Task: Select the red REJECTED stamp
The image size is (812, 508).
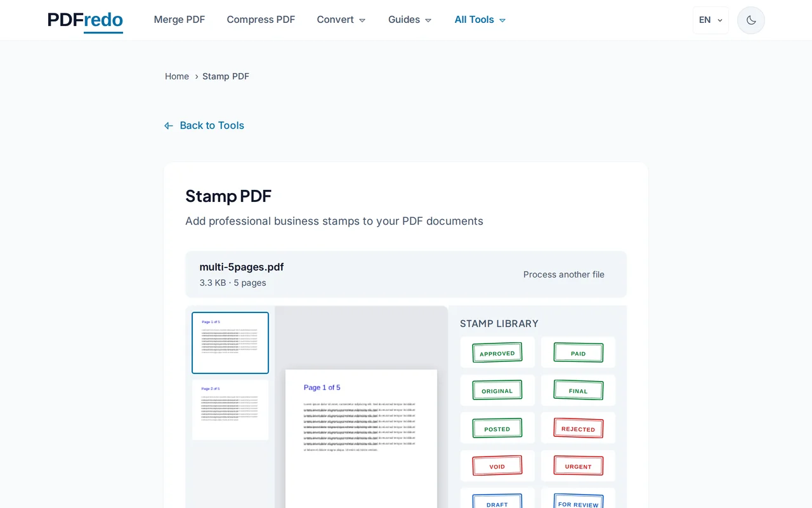Action: (x=578, y=427)
